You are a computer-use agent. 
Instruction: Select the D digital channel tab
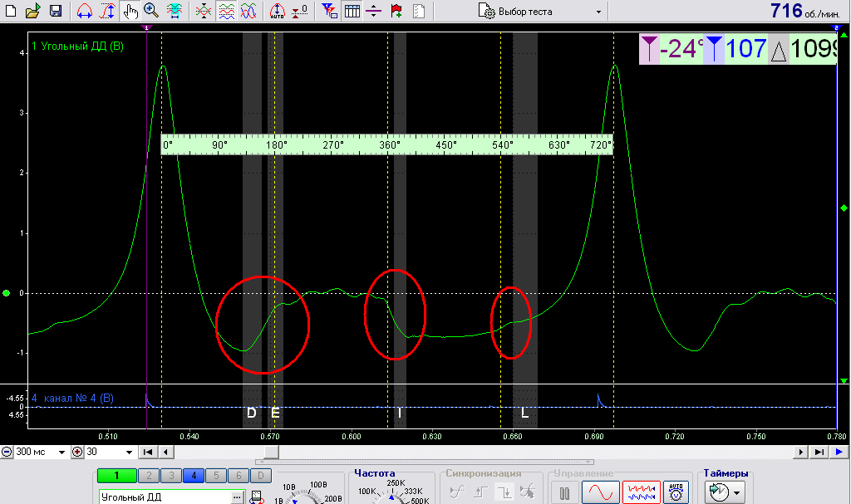click(x=260, y=476)
